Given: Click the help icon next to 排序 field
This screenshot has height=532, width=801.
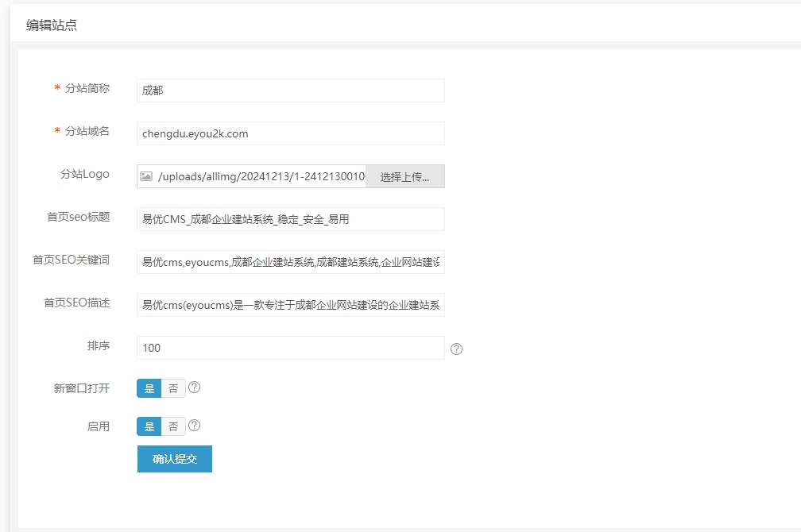Looking at the screenshot, I should 456,349.
